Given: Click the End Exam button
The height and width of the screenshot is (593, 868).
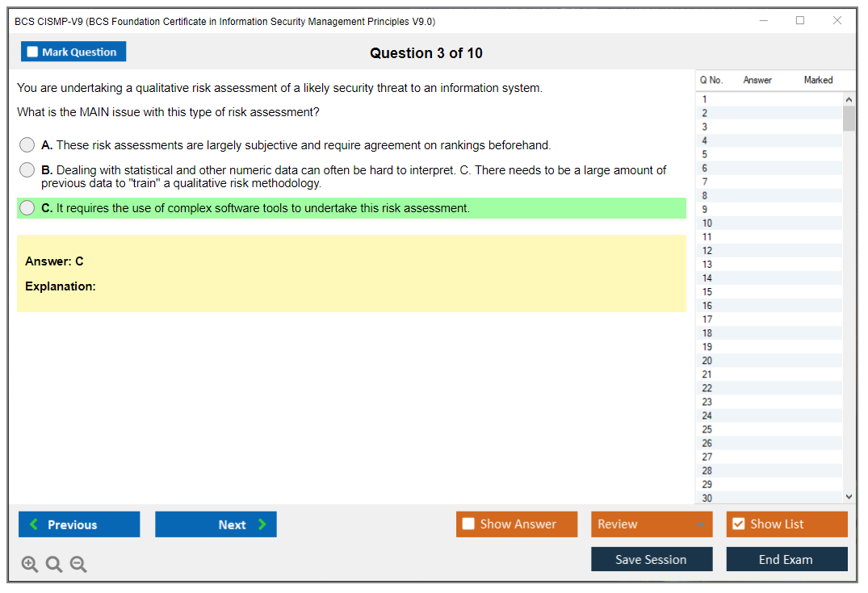Looking at the screenshot, I should click(786, 559).
